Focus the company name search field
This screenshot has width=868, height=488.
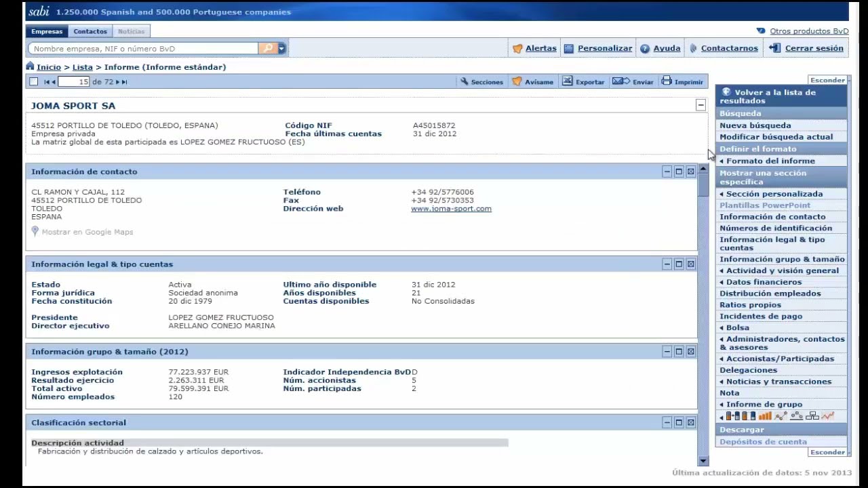click(143, 48)
